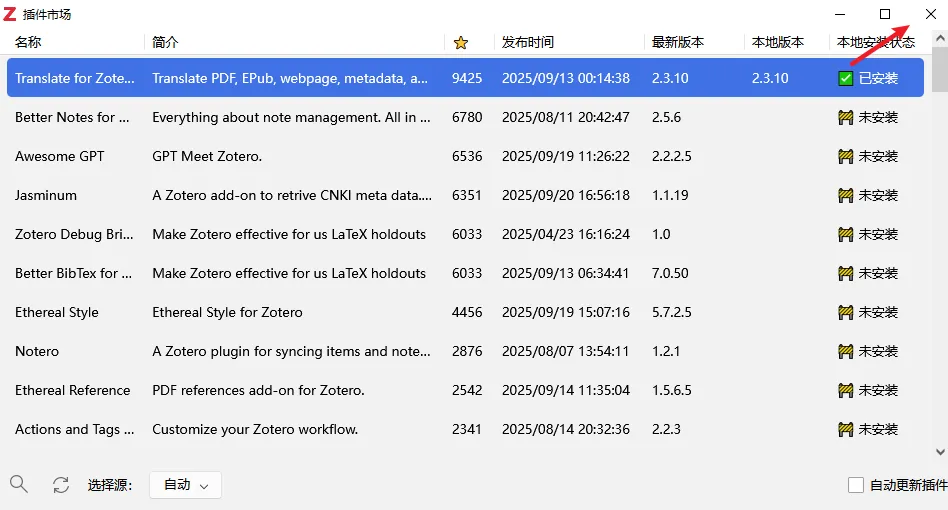This screenshot has height=510, width=948.
Task: Sort by the 本地安装状态 column header
Action: pos(875,42)
